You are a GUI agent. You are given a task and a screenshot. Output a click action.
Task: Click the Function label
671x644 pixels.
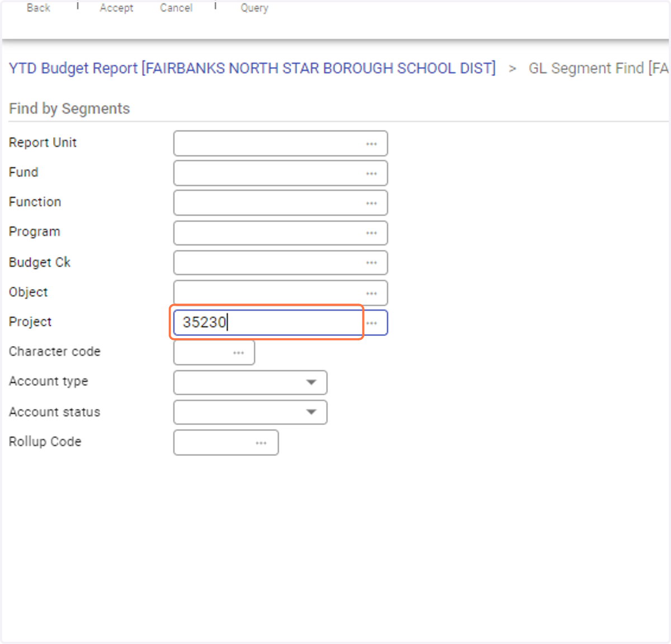[35, 202]
